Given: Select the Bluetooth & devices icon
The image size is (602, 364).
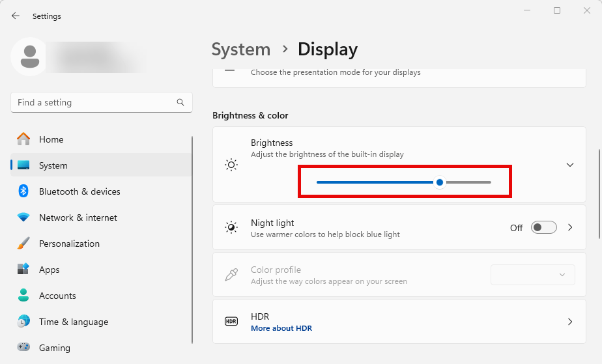Looking at the screenshot, I should tap(23, 191).
